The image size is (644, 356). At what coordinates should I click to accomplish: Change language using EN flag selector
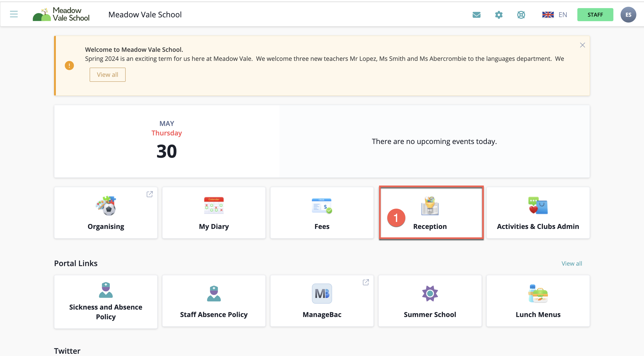[x=554, y=15]
